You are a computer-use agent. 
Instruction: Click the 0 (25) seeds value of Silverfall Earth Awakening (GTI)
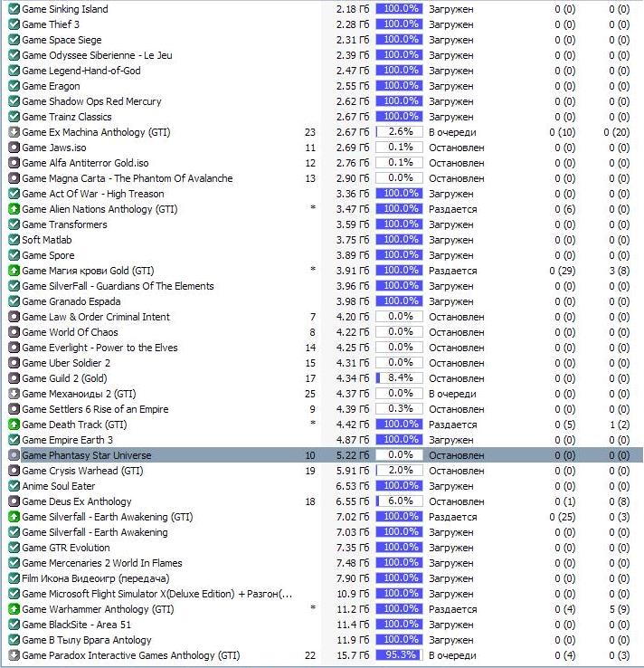(562, 517)
